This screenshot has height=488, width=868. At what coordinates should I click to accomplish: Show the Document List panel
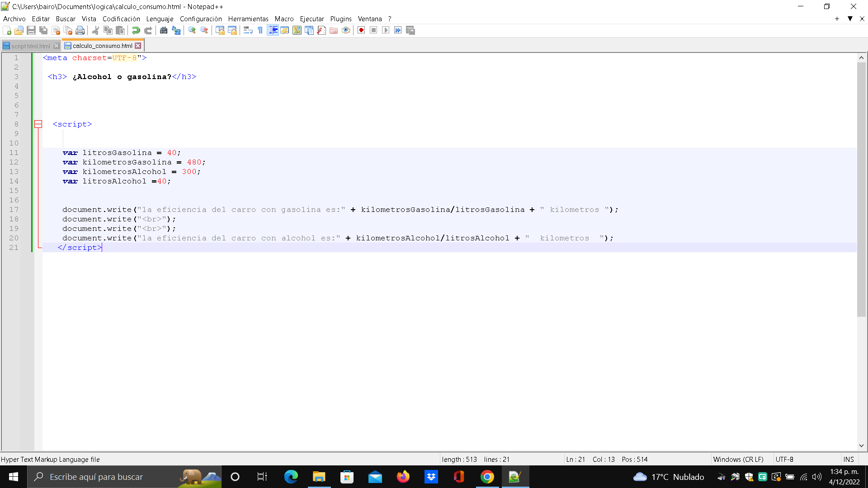(x=309, y=30)
